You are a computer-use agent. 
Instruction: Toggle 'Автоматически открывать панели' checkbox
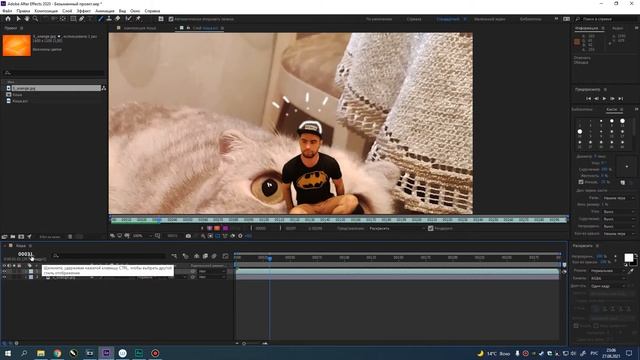tap(171, 19)
